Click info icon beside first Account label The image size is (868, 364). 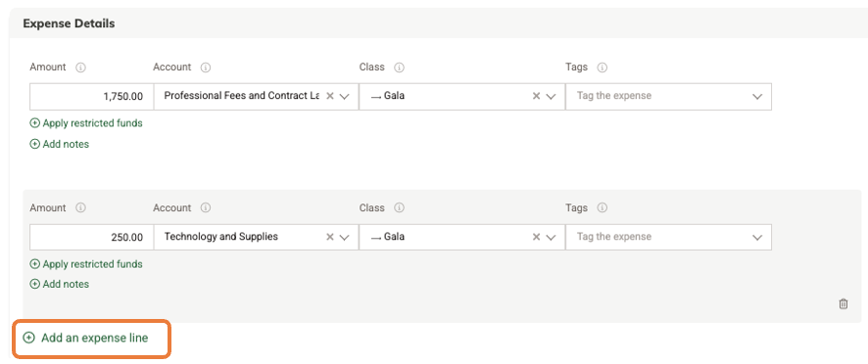tap(206, 68)
